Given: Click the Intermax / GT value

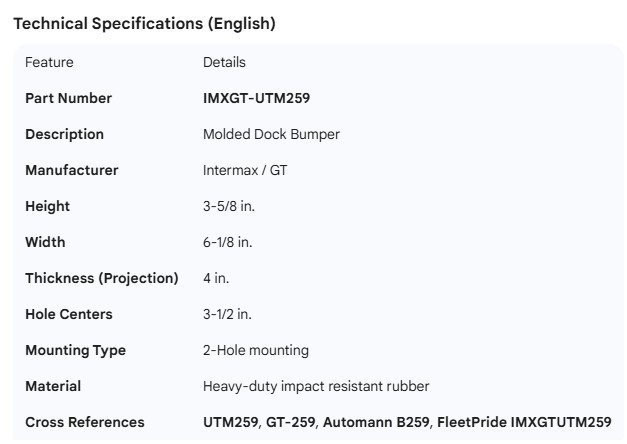Looking at the screenshot, I should (245, 170).
